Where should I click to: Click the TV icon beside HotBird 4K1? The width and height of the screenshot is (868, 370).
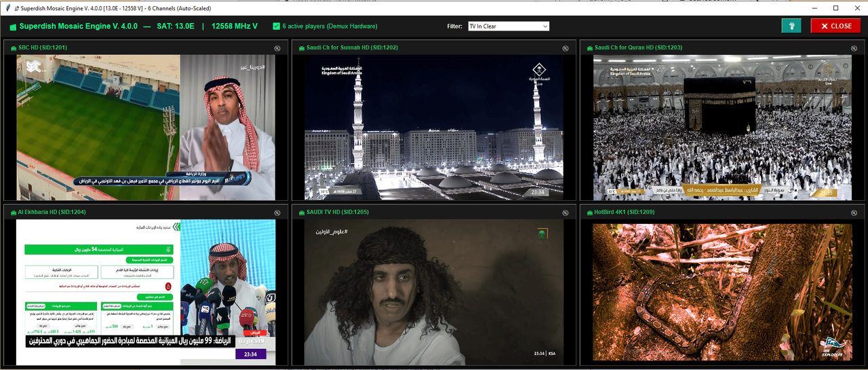point(589,212)
